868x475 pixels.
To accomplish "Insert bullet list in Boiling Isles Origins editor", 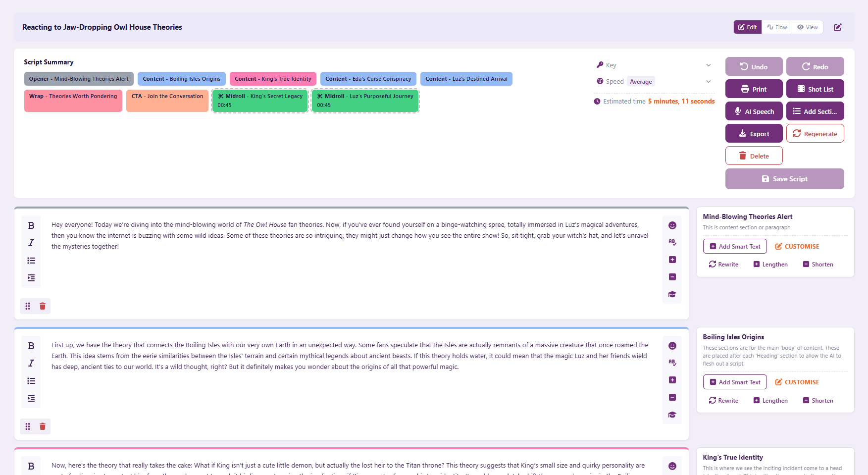I will [31, 381].
